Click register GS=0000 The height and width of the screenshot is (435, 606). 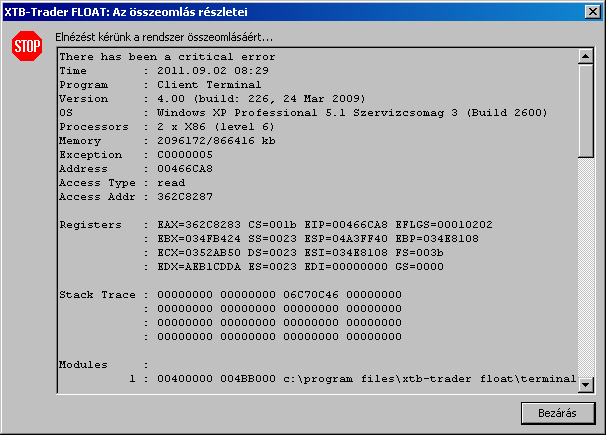pos(419,267)
